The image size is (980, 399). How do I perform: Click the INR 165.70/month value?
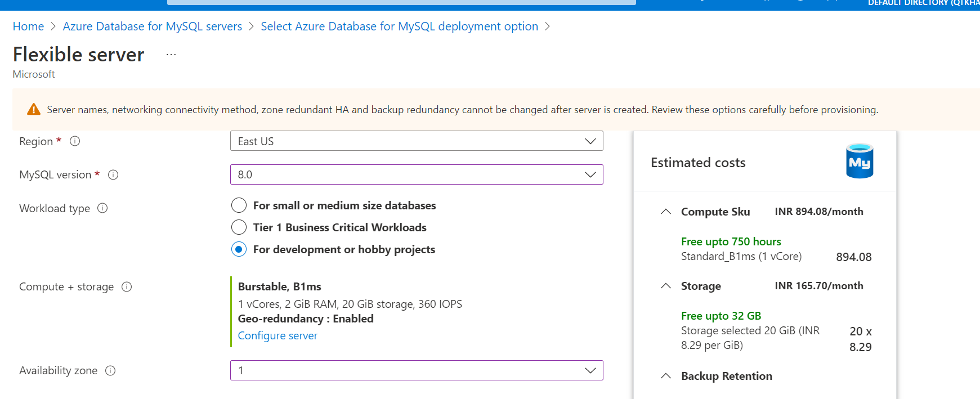click(x=819, y=286)
